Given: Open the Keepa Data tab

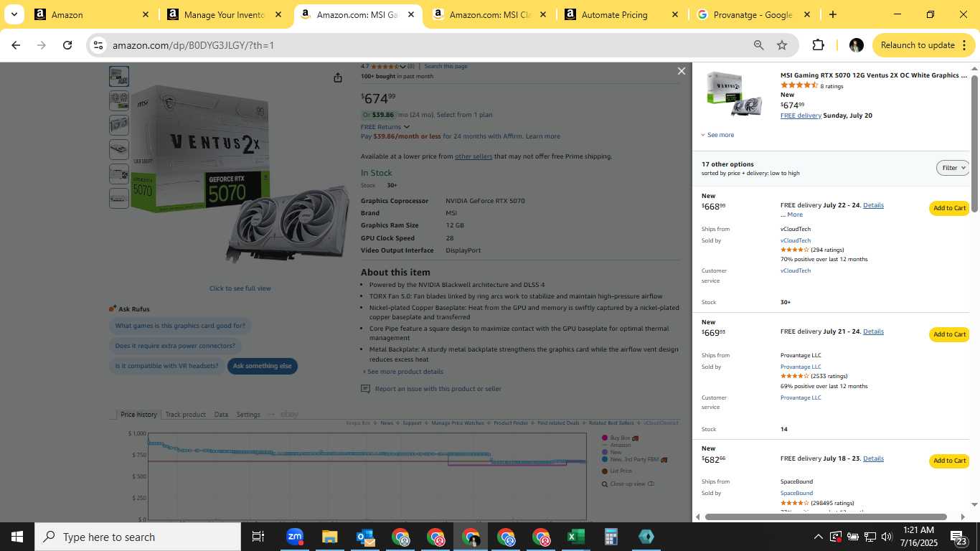Looking at the screenshot, I should tap(221, 415).
